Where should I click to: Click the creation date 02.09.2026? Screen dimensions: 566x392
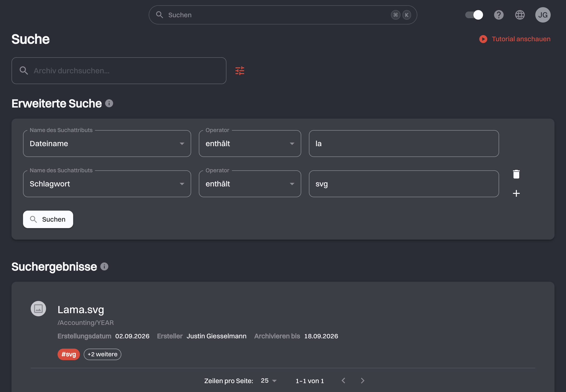click(132, 336)
